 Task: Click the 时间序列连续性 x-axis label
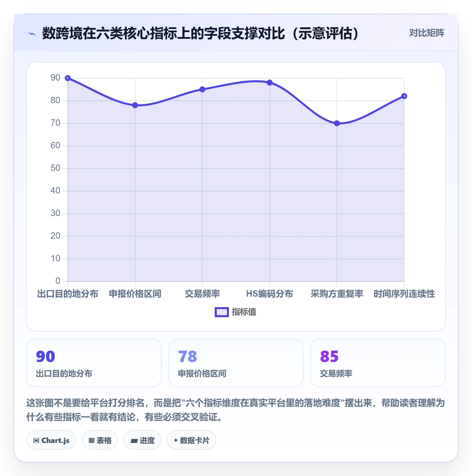coord(404,294)
